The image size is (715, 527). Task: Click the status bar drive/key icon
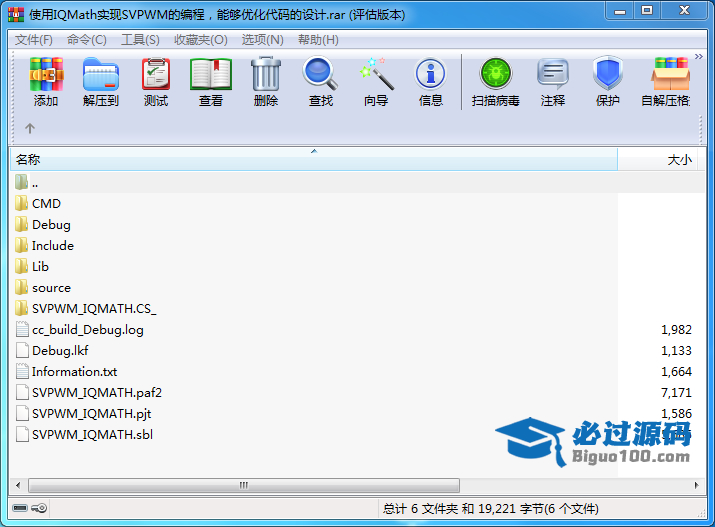[x=30, y=508]
